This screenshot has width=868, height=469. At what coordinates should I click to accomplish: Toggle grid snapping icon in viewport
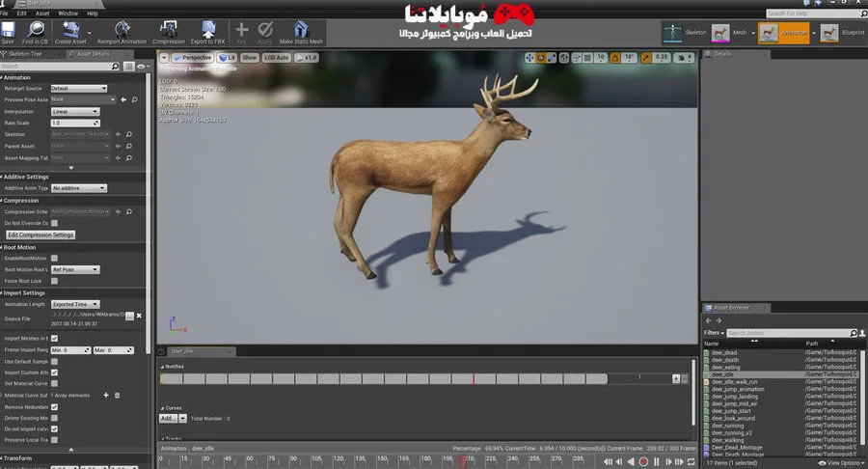coord(588,58)
